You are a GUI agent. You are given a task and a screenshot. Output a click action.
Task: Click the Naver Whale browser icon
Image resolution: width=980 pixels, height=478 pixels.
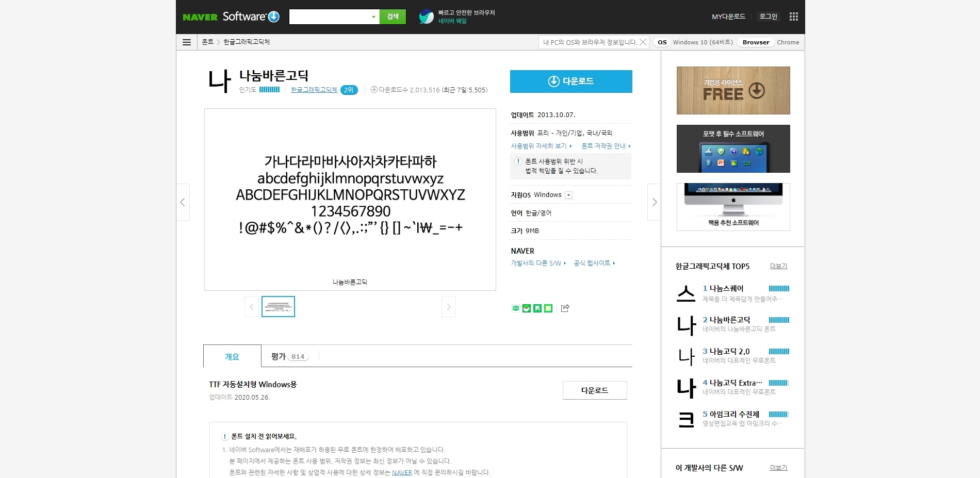pos(426,17)
